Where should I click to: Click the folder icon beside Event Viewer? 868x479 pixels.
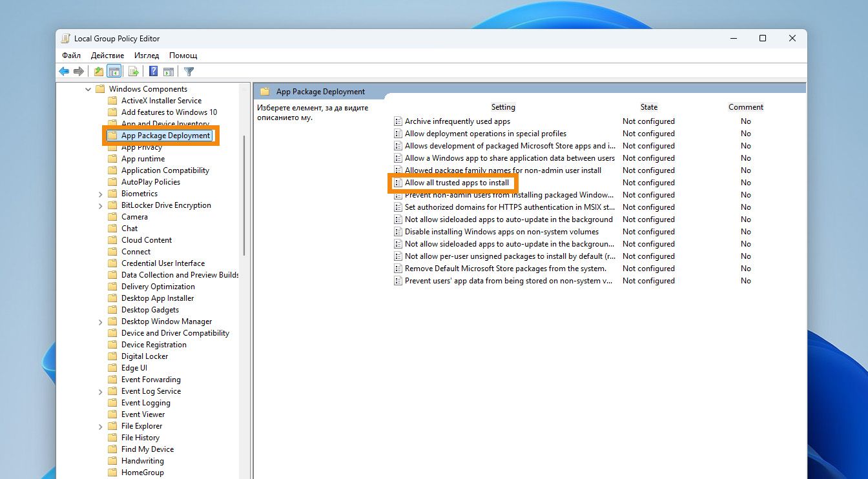point(113,414)
